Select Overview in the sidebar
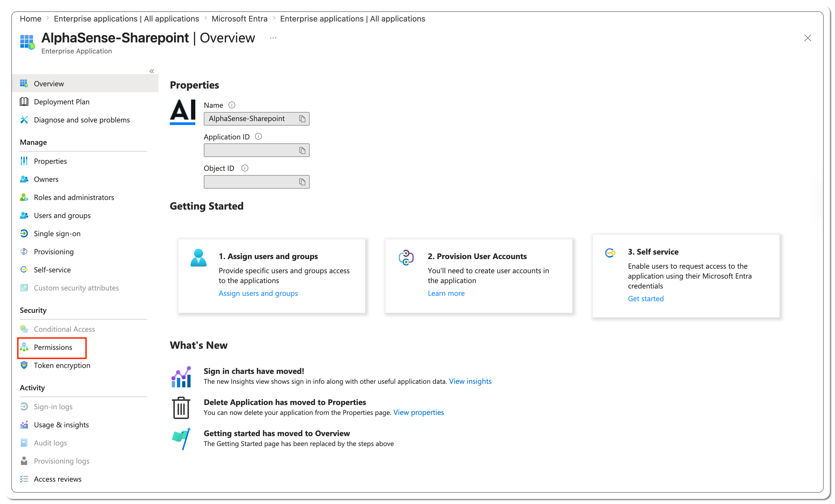Viewport: 835px width, 504px height. click(85, 83)
